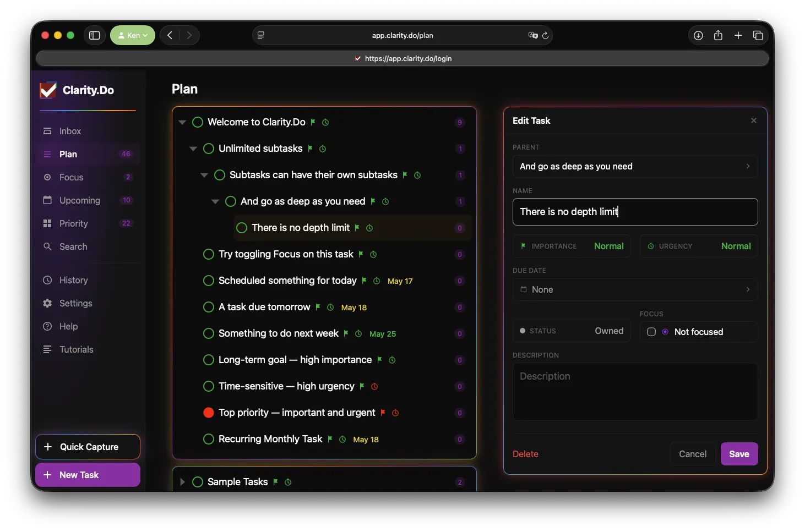Change the Importance Normal setting
Image resolution: width=805 pixels, height=532 pixels.
[572, 246]
